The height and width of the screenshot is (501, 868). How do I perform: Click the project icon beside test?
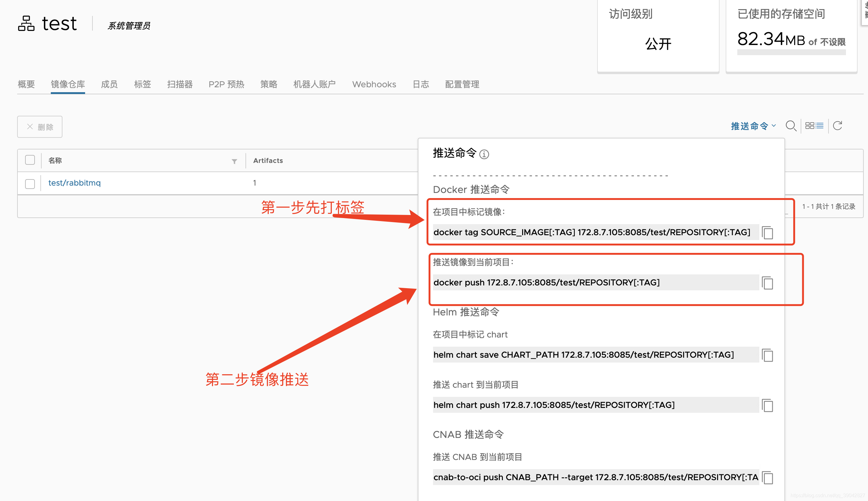26,23
